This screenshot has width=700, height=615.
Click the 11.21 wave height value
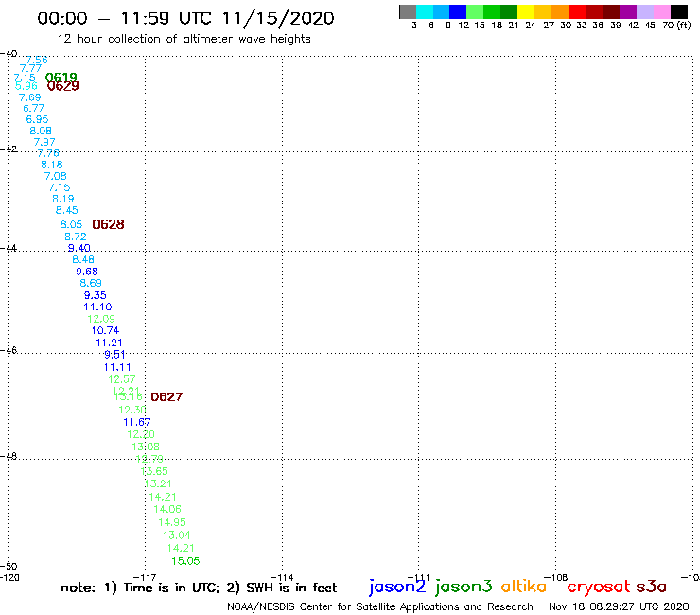click(x=109, y=343)
